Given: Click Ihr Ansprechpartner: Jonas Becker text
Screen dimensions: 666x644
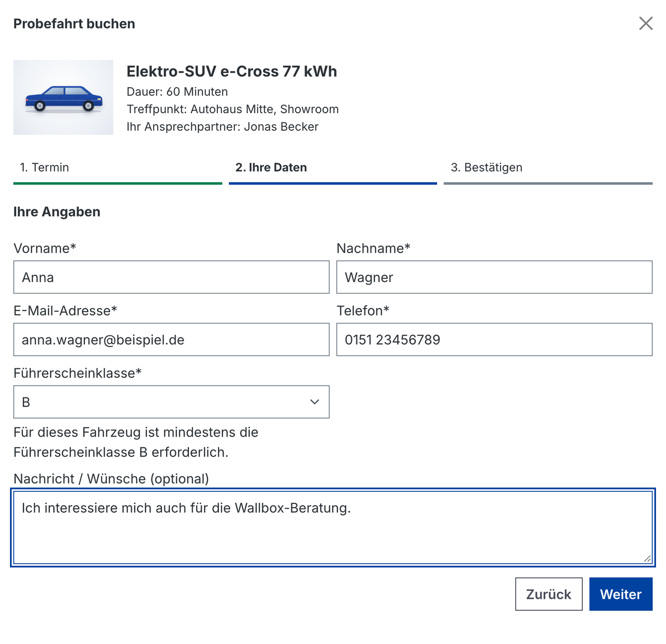Looking at the screenshot, I should 223,127.
